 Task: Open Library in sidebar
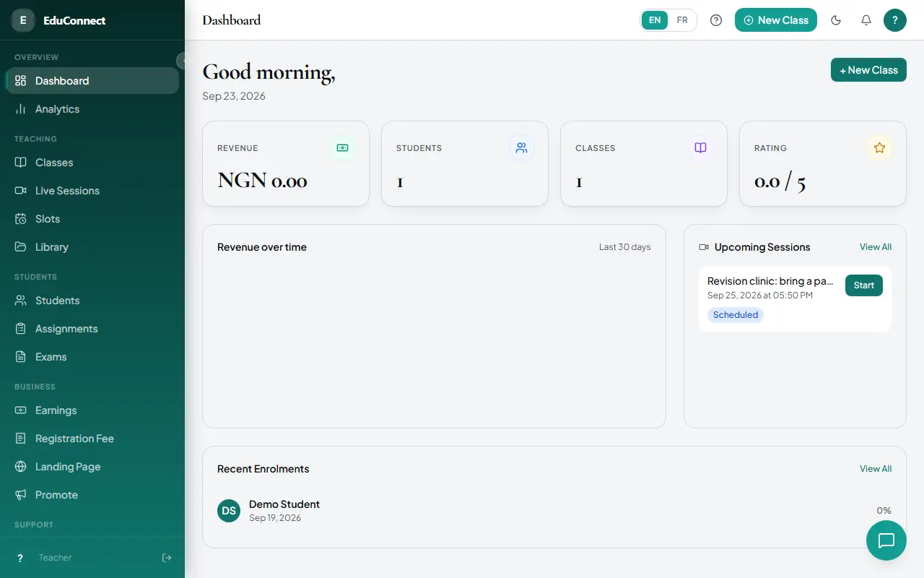[92, 247]
